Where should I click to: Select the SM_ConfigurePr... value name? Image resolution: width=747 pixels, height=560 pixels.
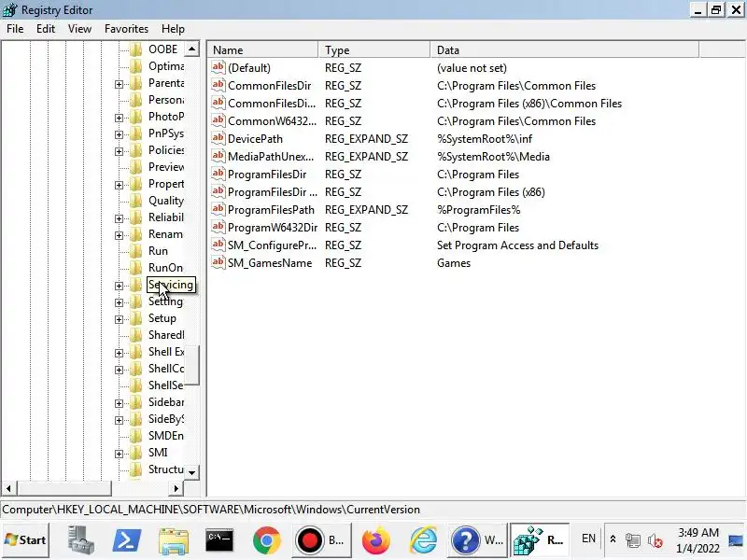pos(272,245)
